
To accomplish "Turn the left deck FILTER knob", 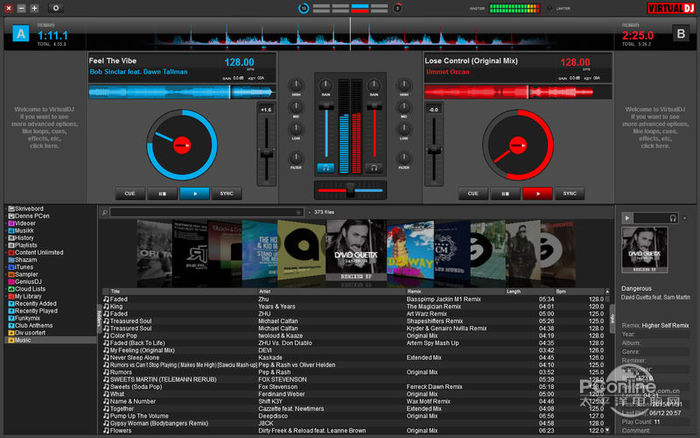I will click(296, 158).
